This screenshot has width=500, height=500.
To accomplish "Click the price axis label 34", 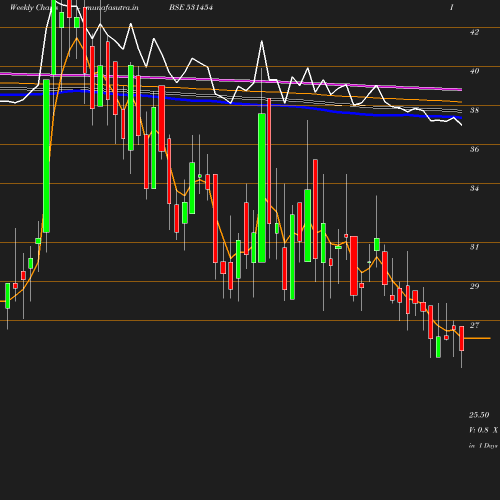I will (x=474, y=188).
